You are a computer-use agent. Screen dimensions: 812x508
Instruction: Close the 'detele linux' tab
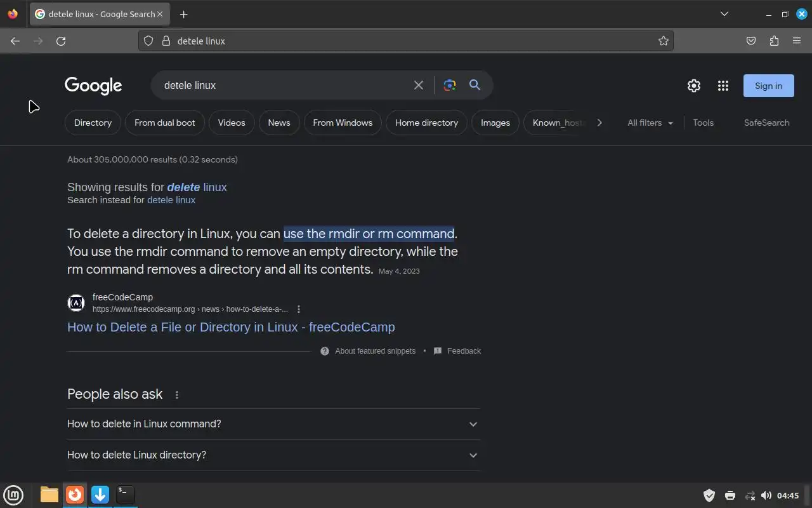(x=160, y=14)
